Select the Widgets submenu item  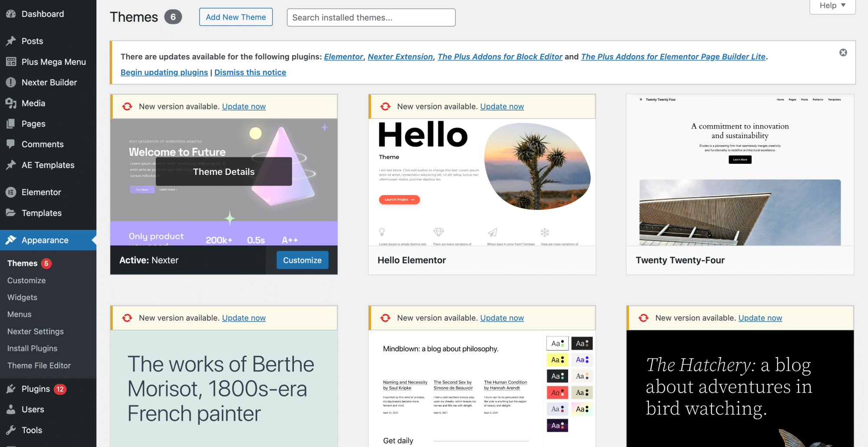tap(22, 297)
